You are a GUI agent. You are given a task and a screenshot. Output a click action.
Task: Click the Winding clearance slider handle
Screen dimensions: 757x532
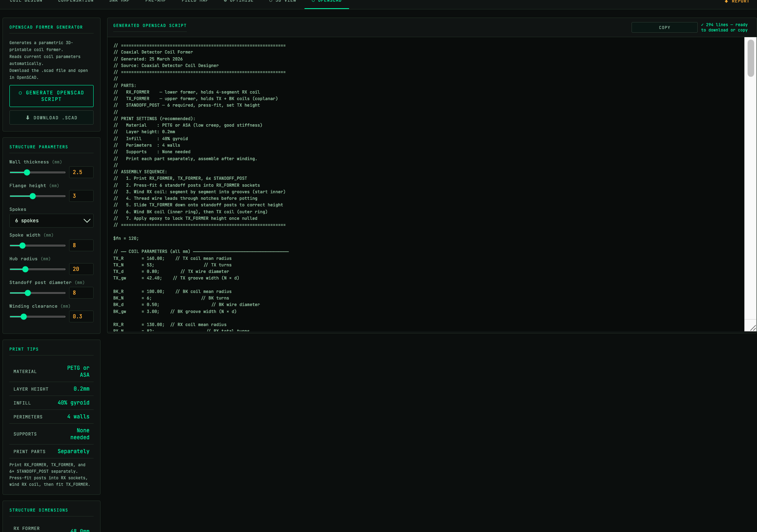[24, 317]
